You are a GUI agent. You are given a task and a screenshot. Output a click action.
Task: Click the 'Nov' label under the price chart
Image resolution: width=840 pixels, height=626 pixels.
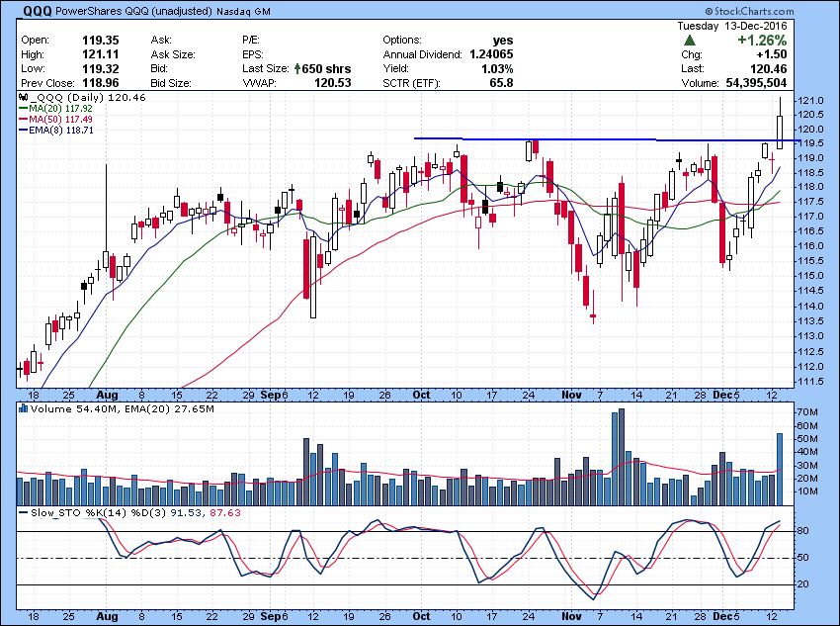pos(571,395)
